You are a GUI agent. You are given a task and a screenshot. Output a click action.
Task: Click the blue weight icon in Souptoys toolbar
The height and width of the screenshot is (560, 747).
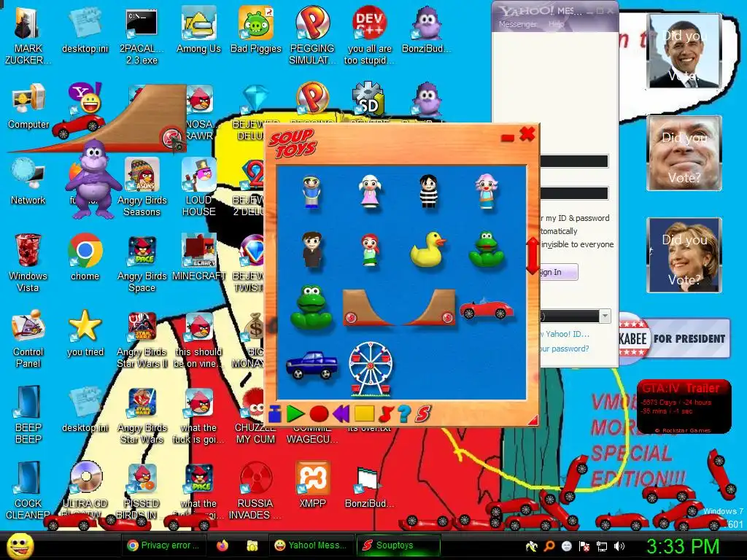275,414
